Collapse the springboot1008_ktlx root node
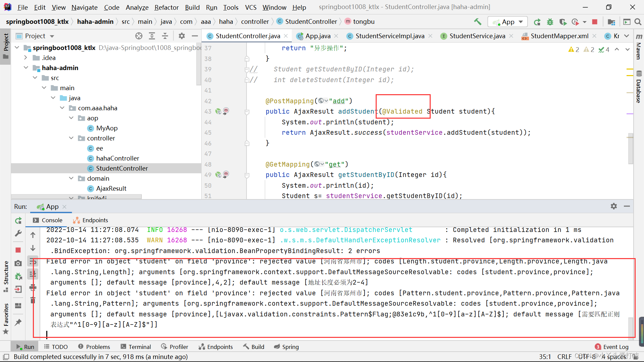The image size is (644, 362). click(x=17, y=48)
